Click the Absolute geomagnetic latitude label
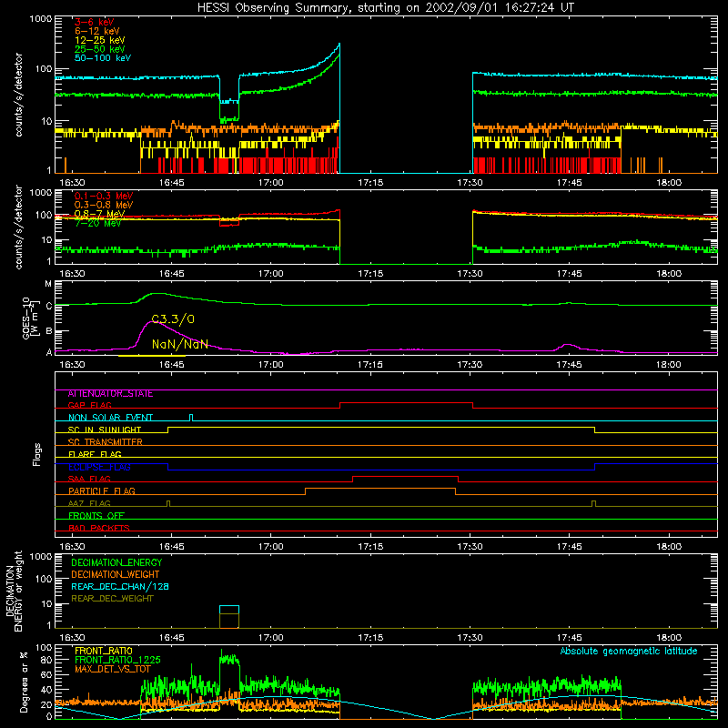Viewport: 728px width, 728px height. [x=629, y=652]
